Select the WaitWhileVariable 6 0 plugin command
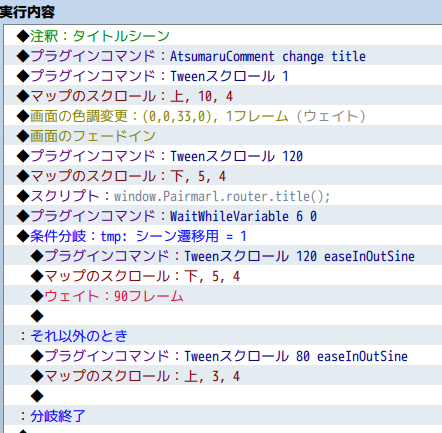 (x=223, y=216)
